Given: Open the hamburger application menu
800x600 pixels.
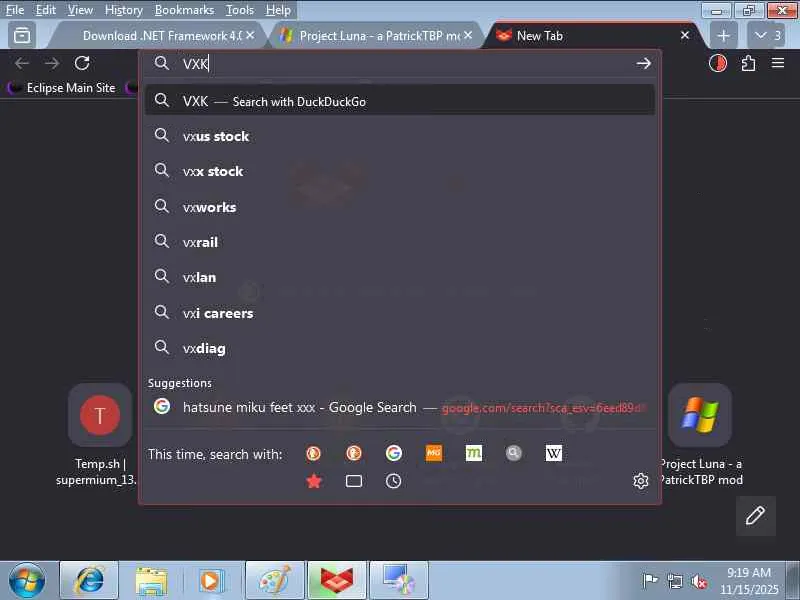Looking at the screenshot, I should click(x=778, y=63).
